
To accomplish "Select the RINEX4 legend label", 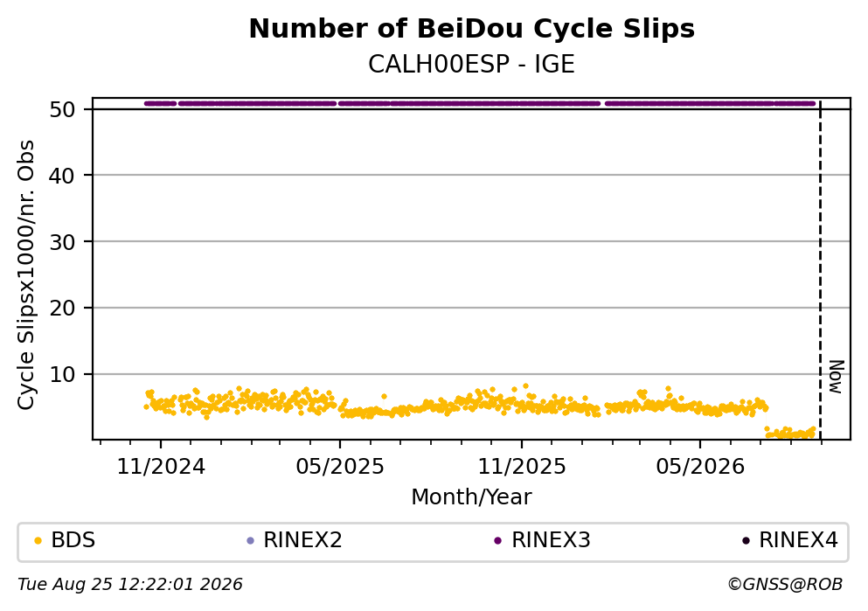I will 798,540.
